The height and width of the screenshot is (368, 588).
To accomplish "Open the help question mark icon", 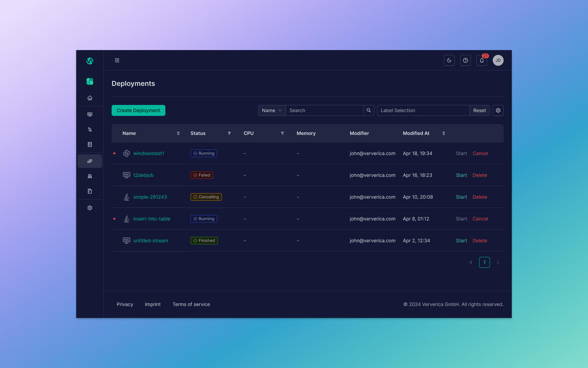I will click(465, 60).
